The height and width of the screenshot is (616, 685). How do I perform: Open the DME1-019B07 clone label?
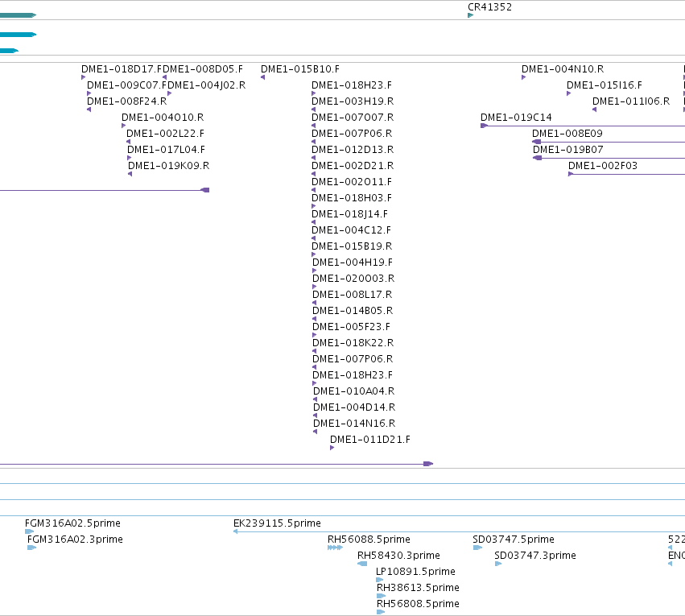568,150
